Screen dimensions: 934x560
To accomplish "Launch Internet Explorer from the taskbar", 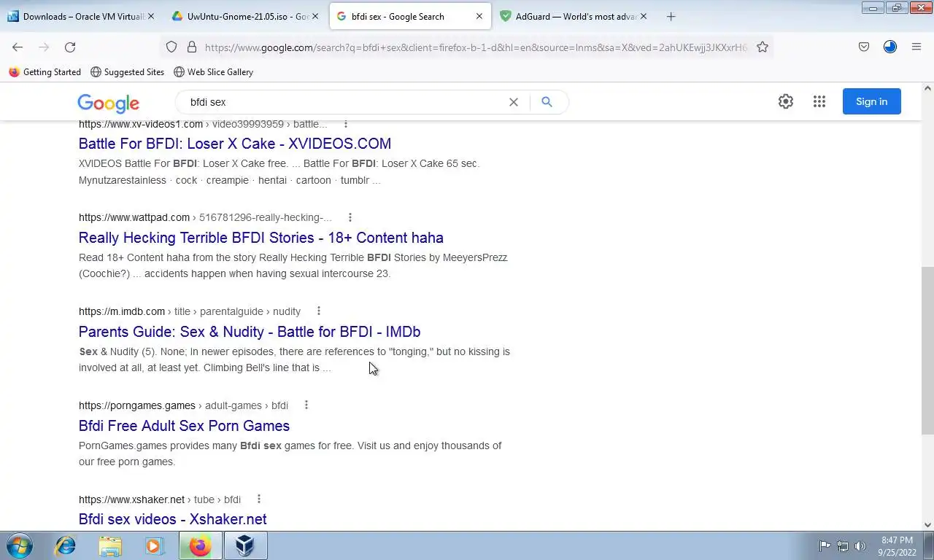I will (x=66, y=545).
